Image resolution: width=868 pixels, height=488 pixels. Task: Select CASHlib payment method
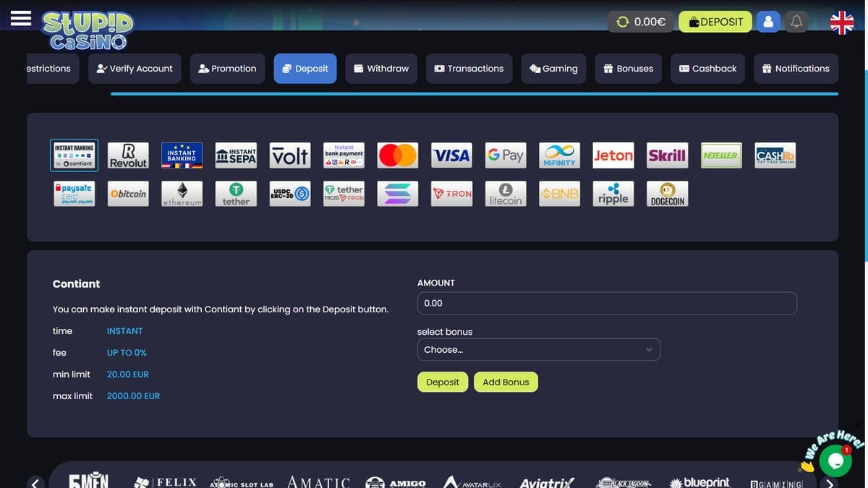coord(775,155)
